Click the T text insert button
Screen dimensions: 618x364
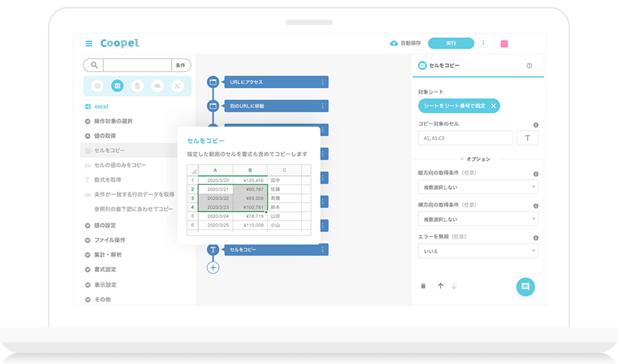527,138
